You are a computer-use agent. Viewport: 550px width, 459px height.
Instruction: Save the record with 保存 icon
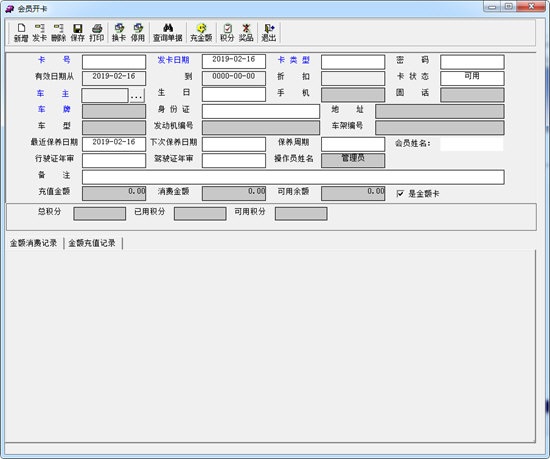coord(78,33)
